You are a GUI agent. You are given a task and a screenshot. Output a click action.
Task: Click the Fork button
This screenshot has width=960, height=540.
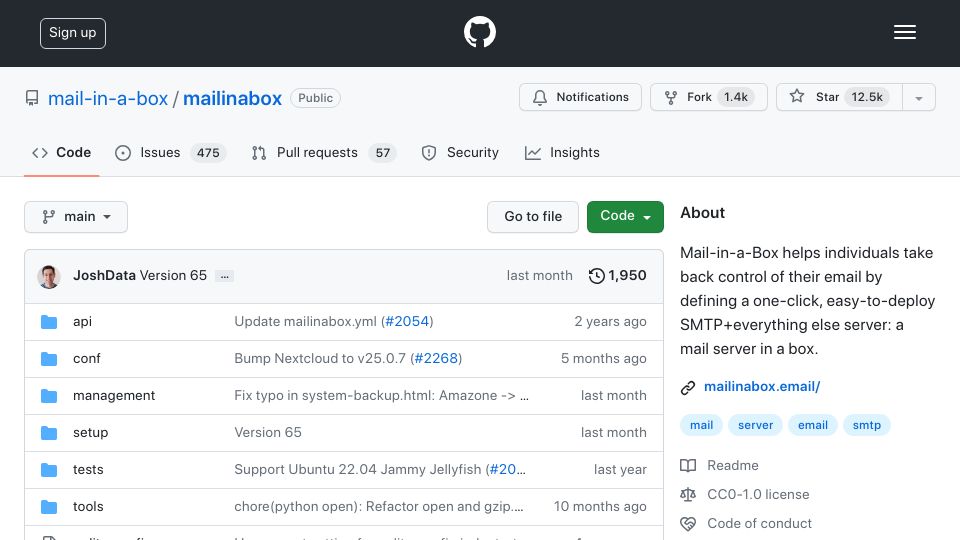pos(708,97)
